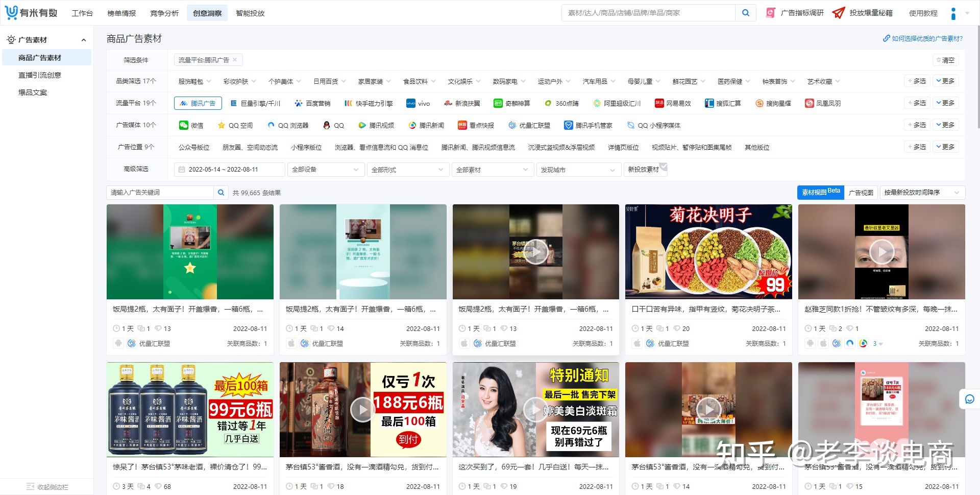Open the 2022-05-14 ~ 2022-08-11 date range picker
The height and width of the screenshot is (495, 980).
coord(229,170)
